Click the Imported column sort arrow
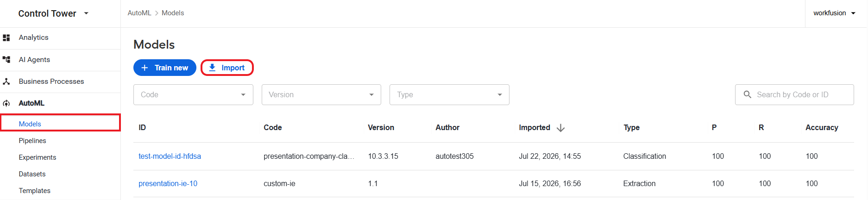 click(x=560, y=128)
